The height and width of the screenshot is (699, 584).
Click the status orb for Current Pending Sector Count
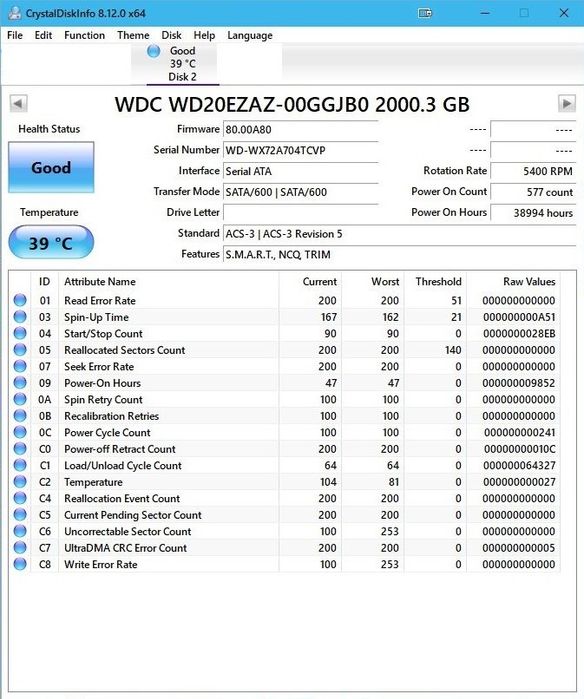(20, 514)
